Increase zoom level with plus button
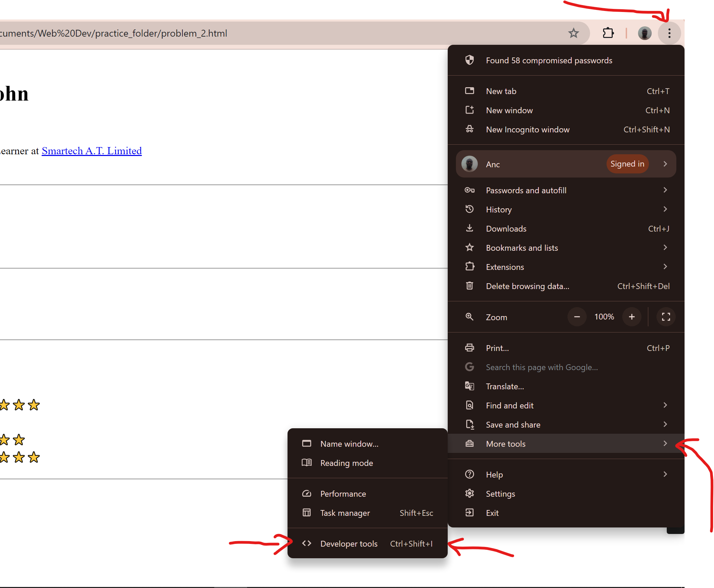714x588 pixels. (630, 316)
